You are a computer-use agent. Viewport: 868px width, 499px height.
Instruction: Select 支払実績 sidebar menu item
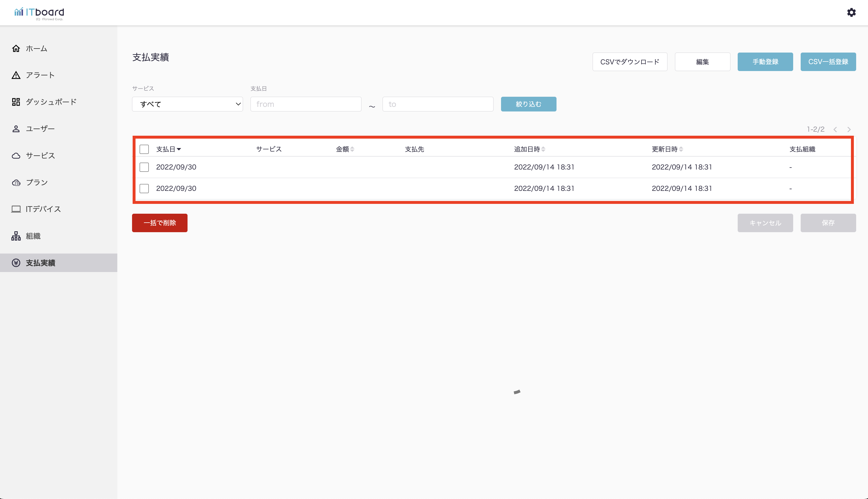coord(40,263)
